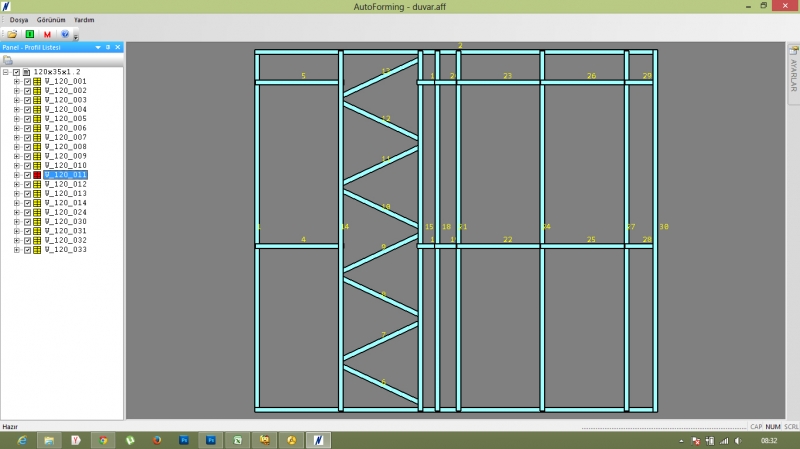Viewport: 800px width, 449px height.
Task: Open Google Chrome from taskbar
Action: click(x=103, y=440)
